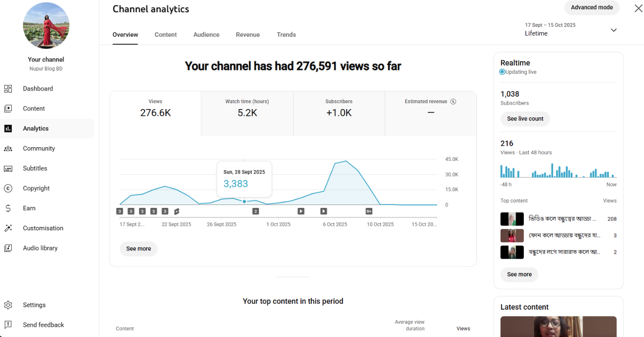This screenshot has height=337, width=644.
Task: Open the Revenue analytics tab
Action: 248,35
